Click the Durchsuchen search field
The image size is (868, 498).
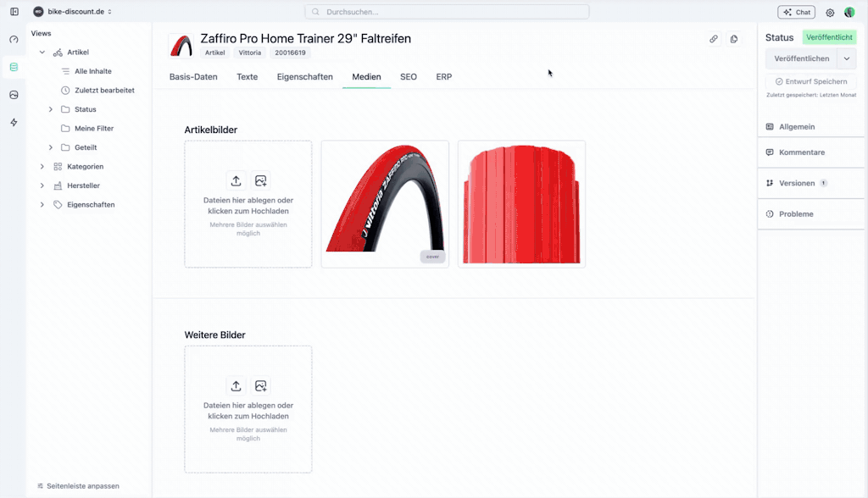(x=447, y=12)
